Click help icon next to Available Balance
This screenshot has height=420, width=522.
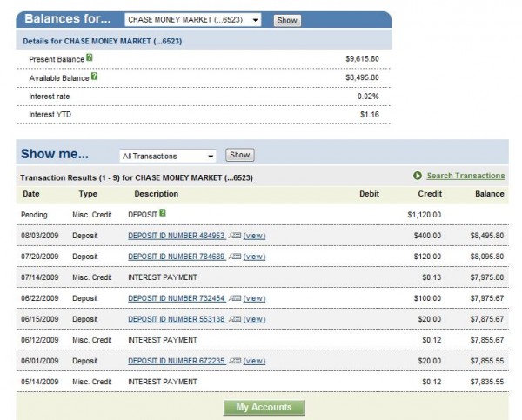(95, 76)
